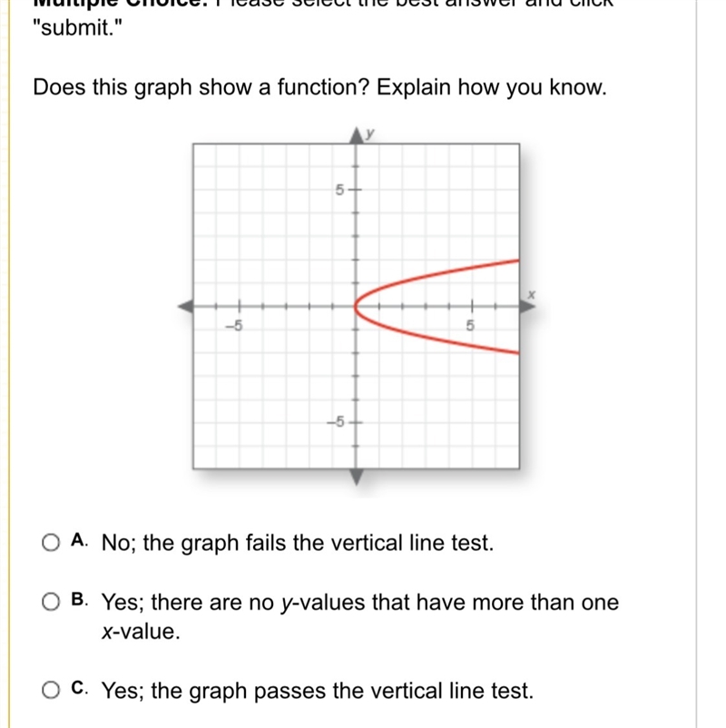Click the bold letter A option label
The width and height of the screenshot is (726, 728).
click(x=79, y=540)
